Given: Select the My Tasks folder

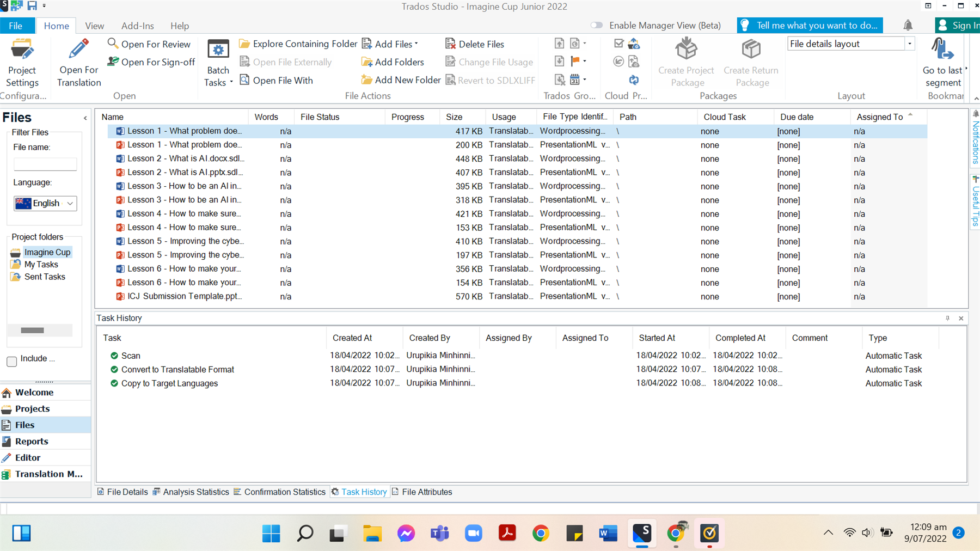Looking at the screenshot, I should tap(41, 265).
